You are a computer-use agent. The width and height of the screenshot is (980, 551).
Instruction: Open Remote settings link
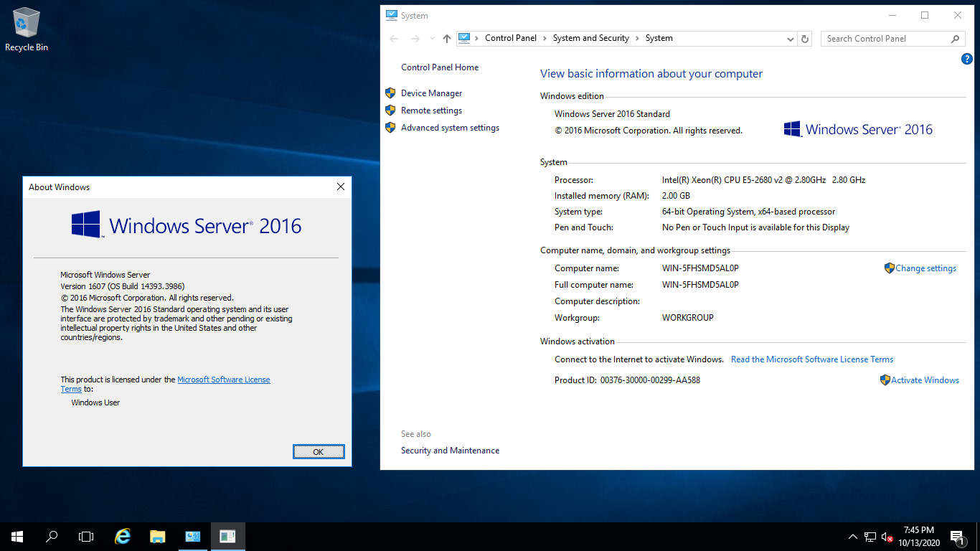click(x=431, y=110)
